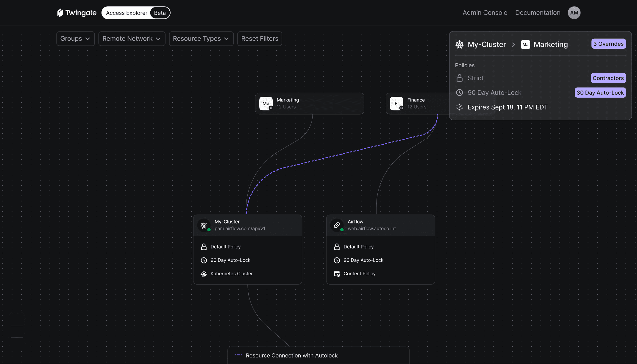Click the clock icon next to 90 Day Auto-Lock in panel
This screenshot has height=364, width=637.
point(460,93)
